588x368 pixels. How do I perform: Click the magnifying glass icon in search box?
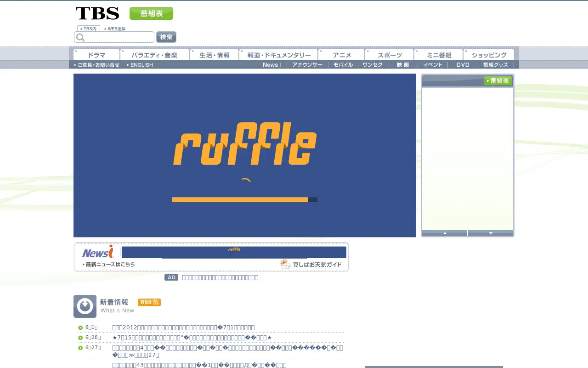coord(80,37)
